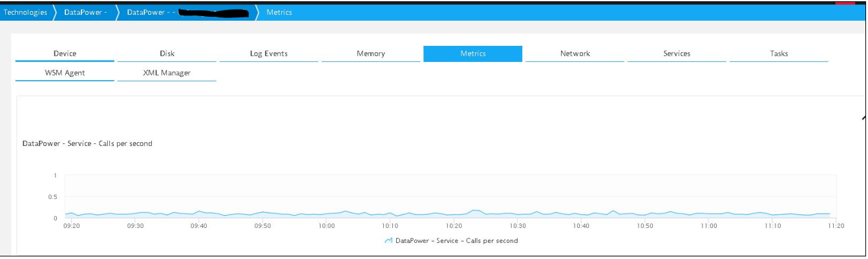Open the Network tab

pos(575,54)
